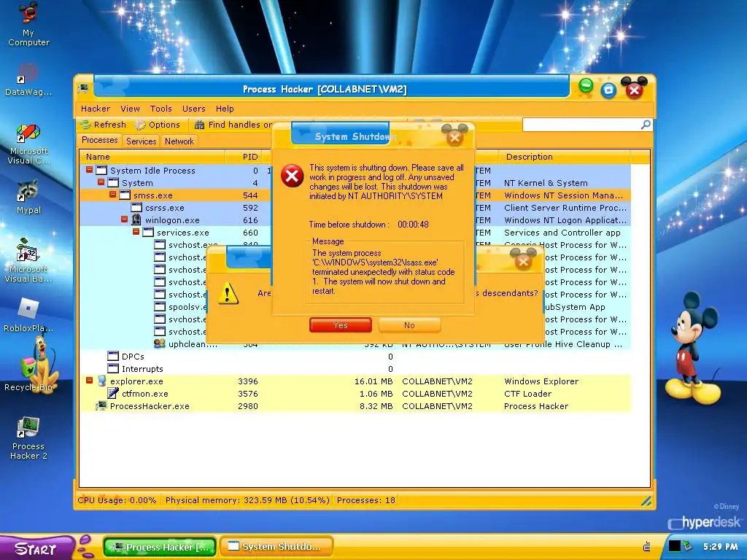This screenshot has height=560, width=747.
Task: Switch to the Processes tab
Action: (x=99, y=140)
